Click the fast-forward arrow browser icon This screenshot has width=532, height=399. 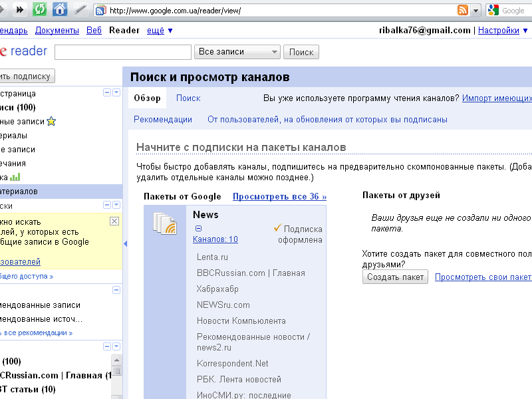[x=20, y=9]
